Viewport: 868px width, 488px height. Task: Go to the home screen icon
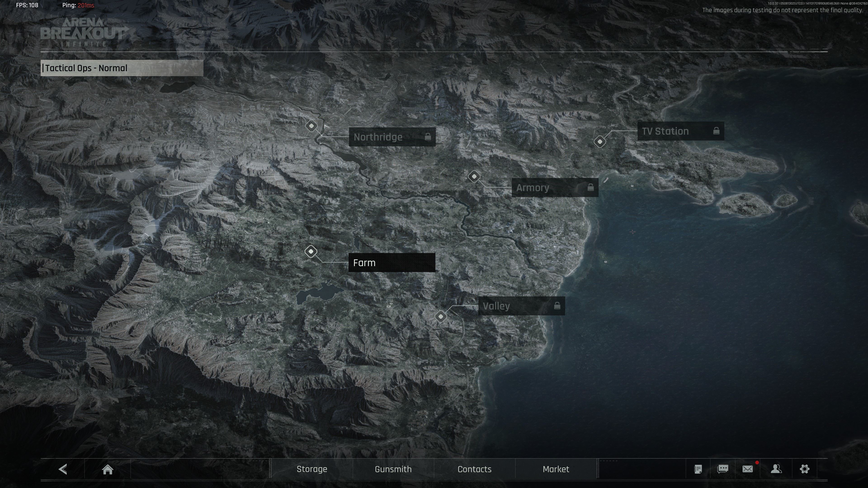coord(108,469)
